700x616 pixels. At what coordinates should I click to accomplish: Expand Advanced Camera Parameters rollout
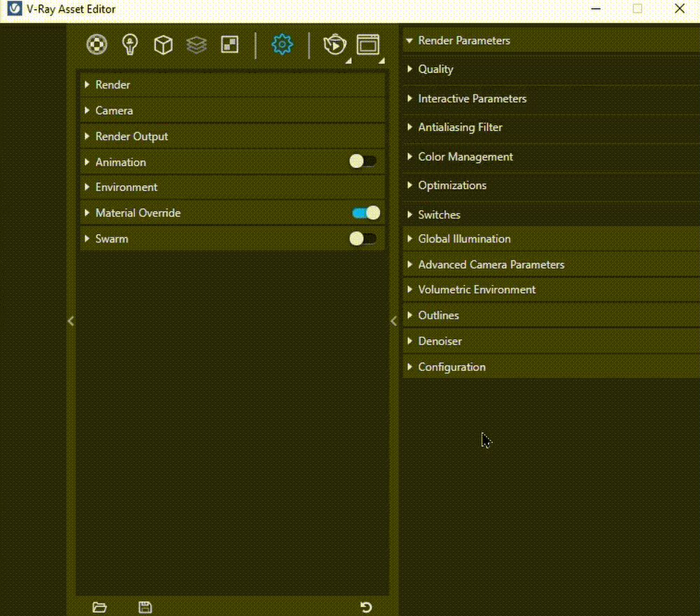coord(552,265)
